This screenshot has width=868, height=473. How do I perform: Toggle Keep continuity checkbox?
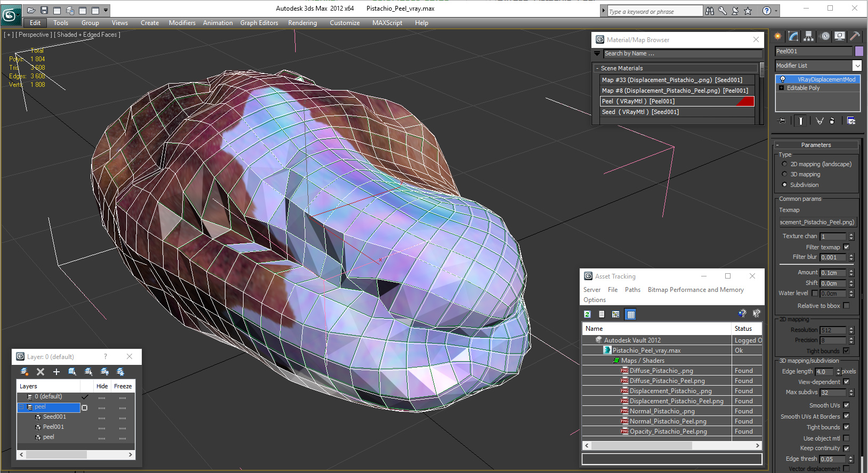pyautogui.click(x=846, y=448)
